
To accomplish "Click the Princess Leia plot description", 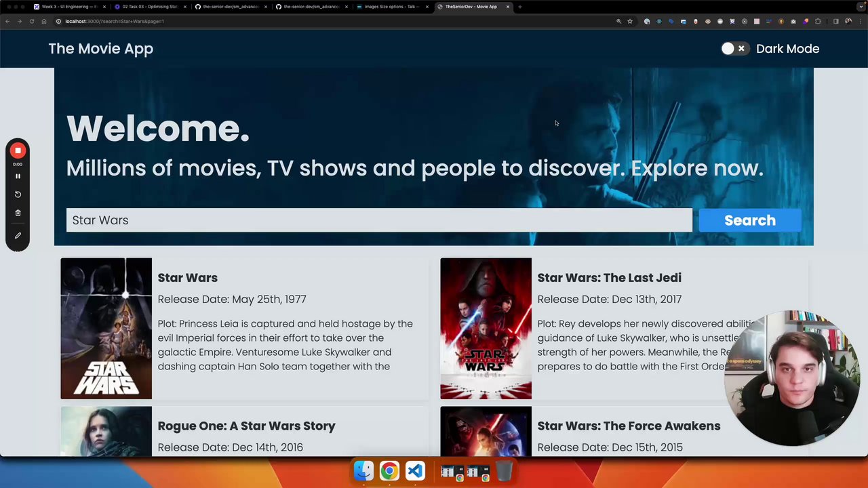I will tap(285, 345).
